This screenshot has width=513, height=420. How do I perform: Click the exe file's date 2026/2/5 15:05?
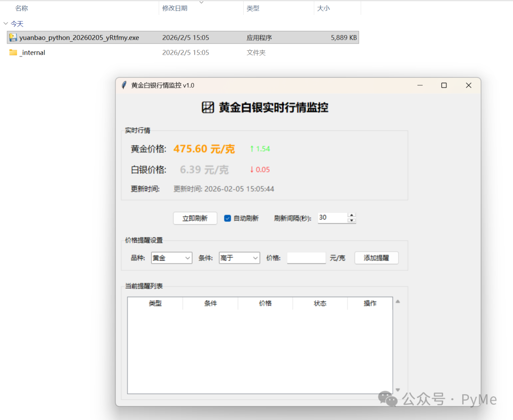pyautogui.click(x=186, y=37)
